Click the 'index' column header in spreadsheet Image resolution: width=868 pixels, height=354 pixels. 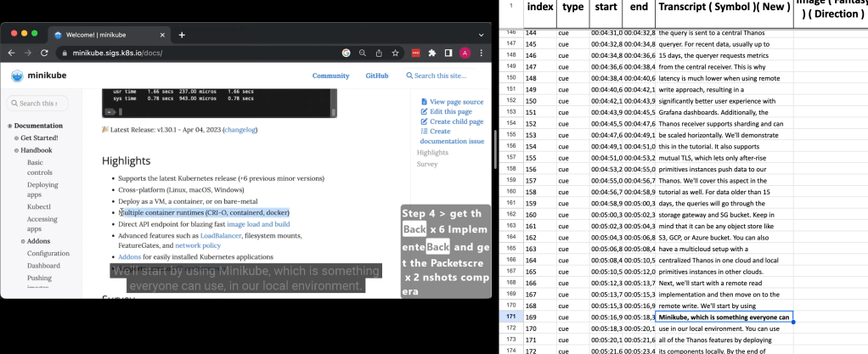(539, 7)
